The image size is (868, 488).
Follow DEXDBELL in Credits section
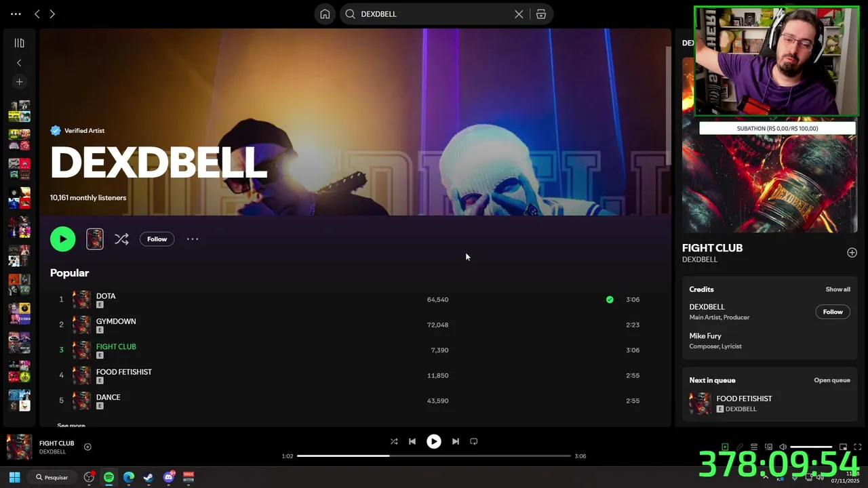pos(832,312)
